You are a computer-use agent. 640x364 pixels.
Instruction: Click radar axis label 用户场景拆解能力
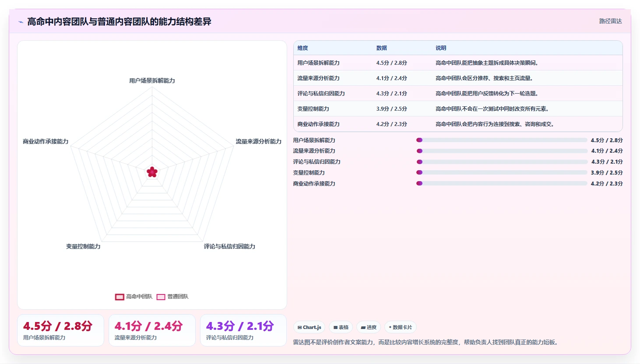152,80
